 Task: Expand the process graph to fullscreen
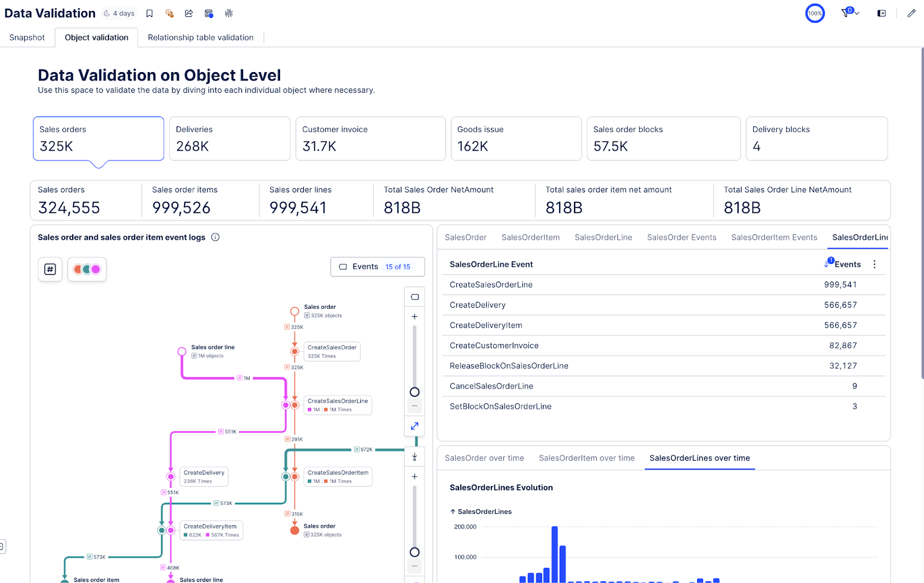click(x=415, y=426)
